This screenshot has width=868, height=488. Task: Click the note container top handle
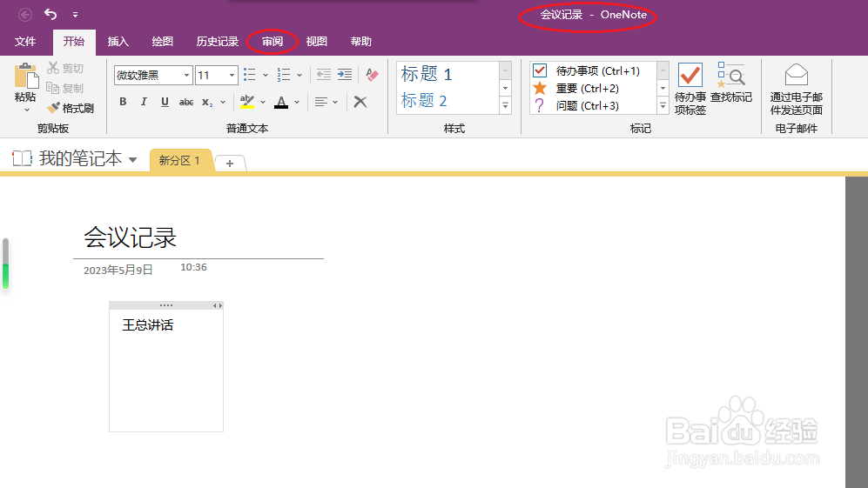[x=166, y=305]
